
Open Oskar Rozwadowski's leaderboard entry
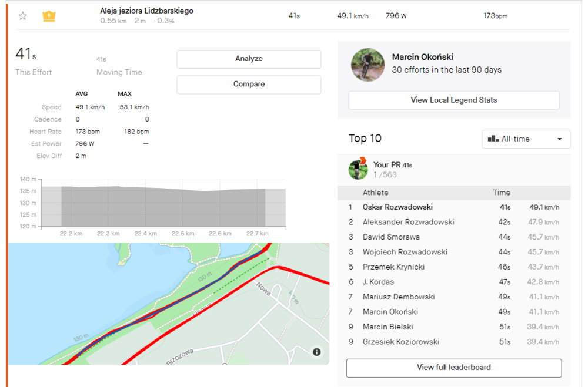[397, 207]
